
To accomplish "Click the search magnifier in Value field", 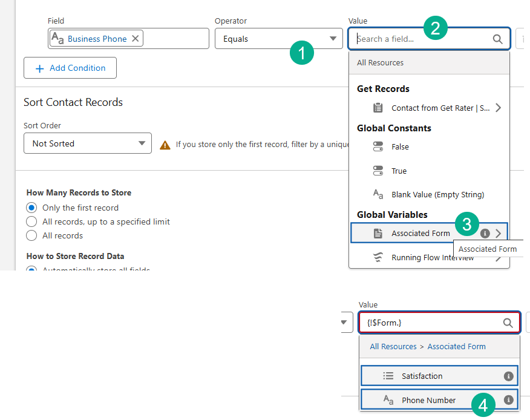I will point(497,39).
